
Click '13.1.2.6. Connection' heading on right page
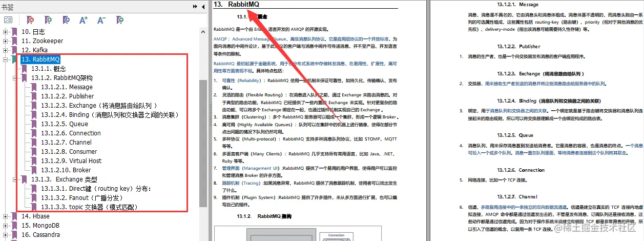(x=521, y=170)
